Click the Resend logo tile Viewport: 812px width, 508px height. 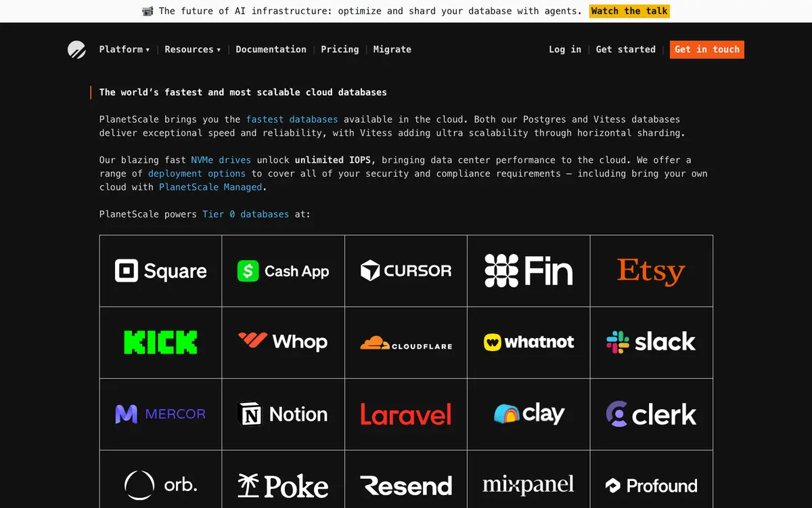coord(406,480)
